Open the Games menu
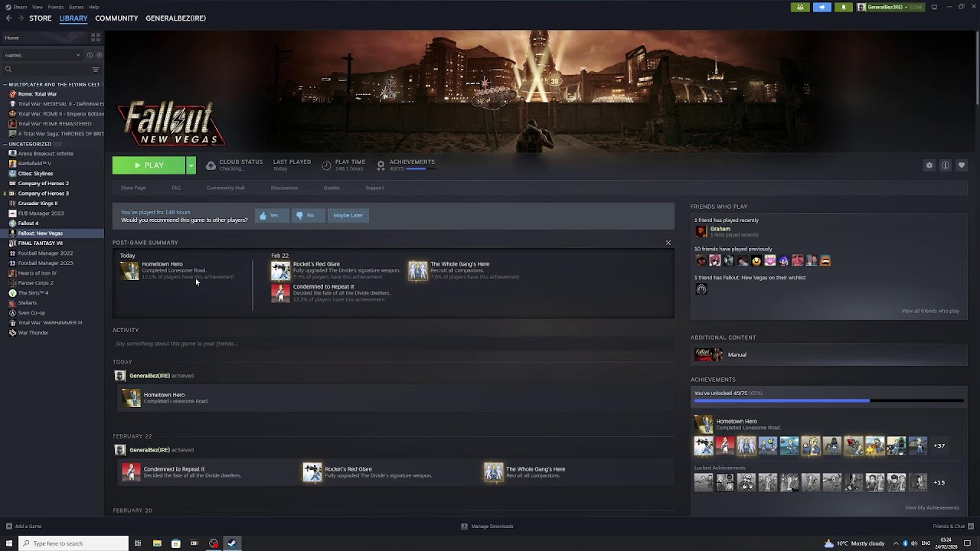This screenshot has height=551, width=980. point(76,7)
